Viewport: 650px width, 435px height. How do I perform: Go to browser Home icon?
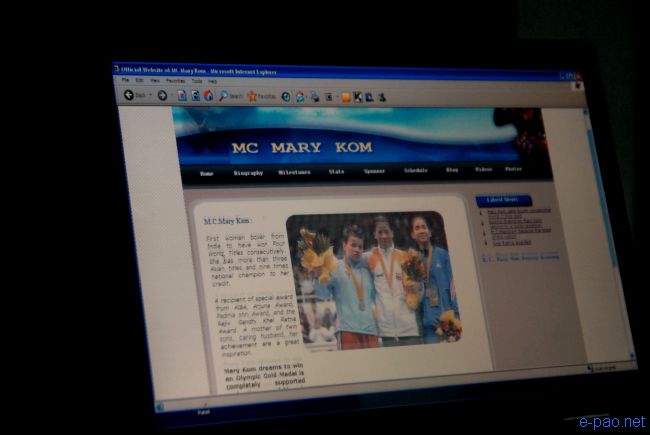click(x=208, y=96)
